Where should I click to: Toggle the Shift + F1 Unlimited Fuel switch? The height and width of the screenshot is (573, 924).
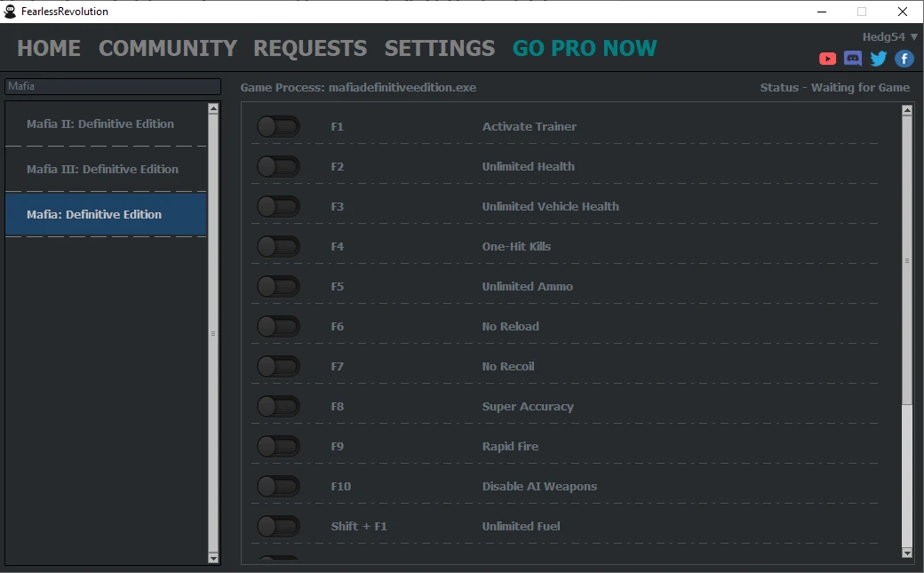[279, 527]
